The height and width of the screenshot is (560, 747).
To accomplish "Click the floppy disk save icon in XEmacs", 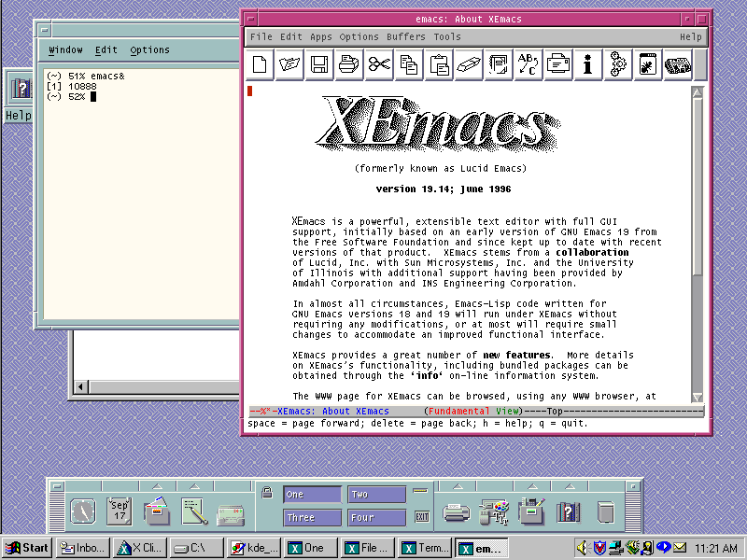I will coord(319,64).
